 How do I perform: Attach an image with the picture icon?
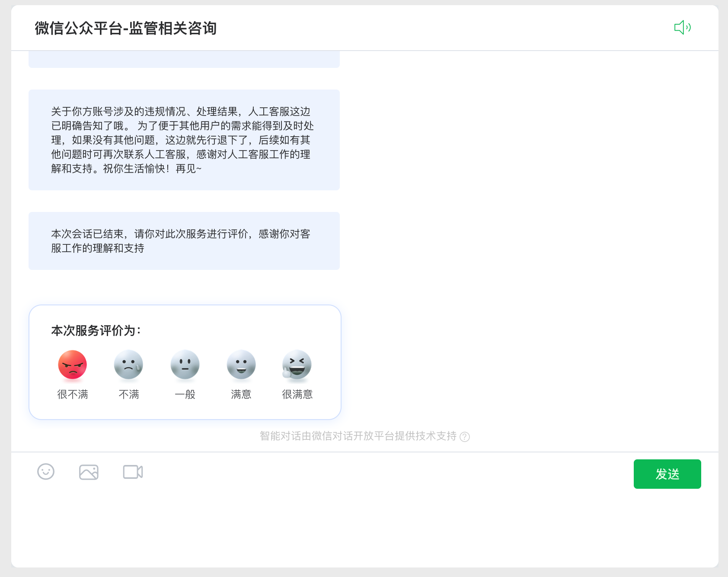(89, 472)
